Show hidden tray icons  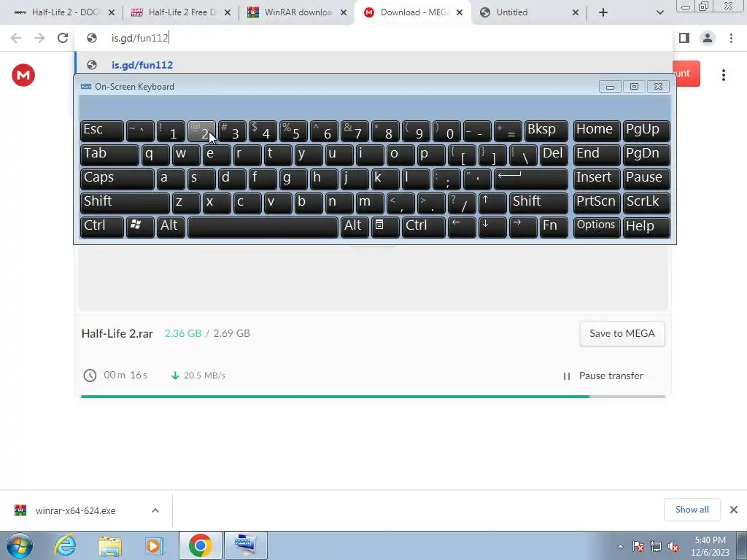(x=620, y=547)
